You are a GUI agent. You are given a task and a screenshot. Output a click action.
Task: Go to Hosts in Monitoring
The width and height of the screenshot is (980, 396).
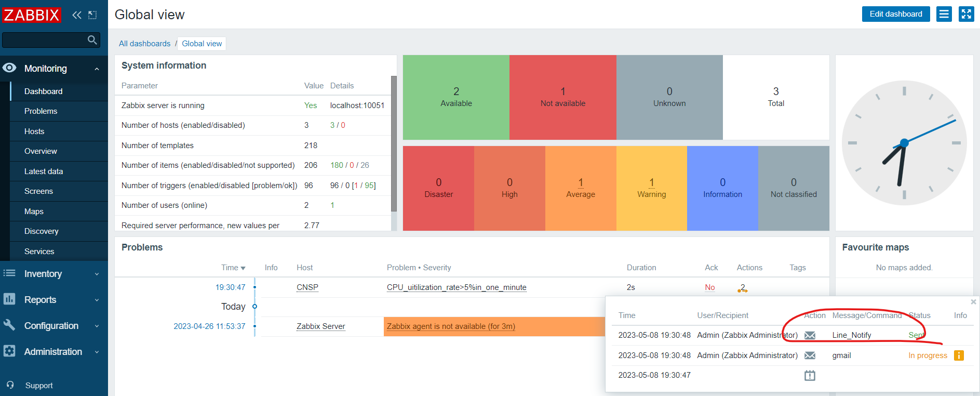click(59, 131)
